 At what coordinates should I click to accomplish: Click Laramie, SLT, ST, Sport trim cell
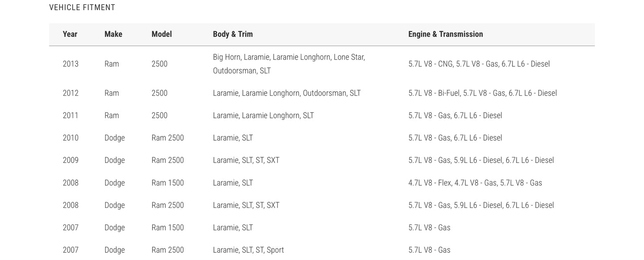click(x=248, y=250)
